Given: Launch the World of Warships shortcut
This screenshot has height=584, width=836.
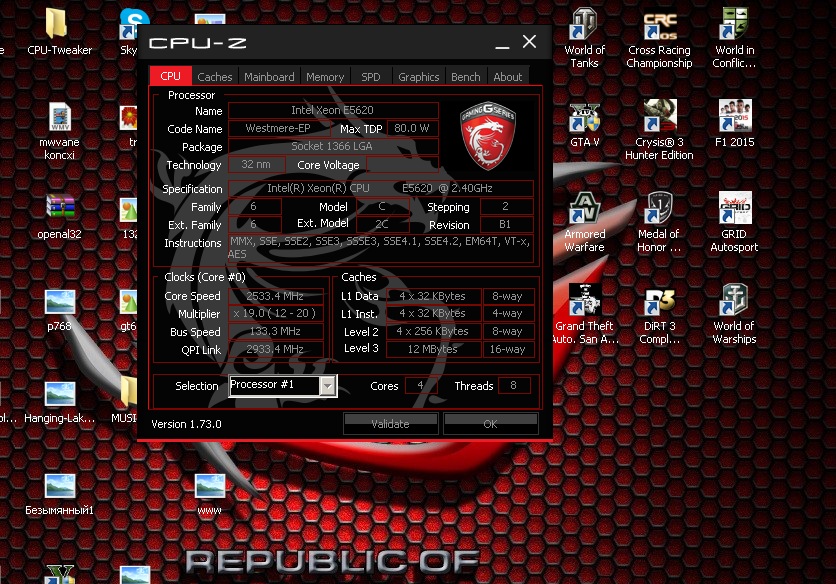Looking at the screenshot, I should click(x=734, y=302).
